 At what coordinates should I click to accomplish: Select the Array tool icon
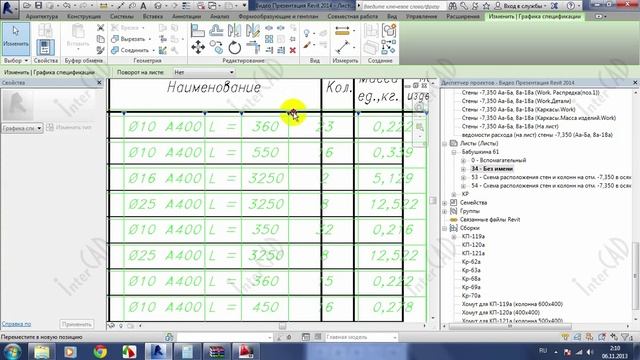(269, 39)
